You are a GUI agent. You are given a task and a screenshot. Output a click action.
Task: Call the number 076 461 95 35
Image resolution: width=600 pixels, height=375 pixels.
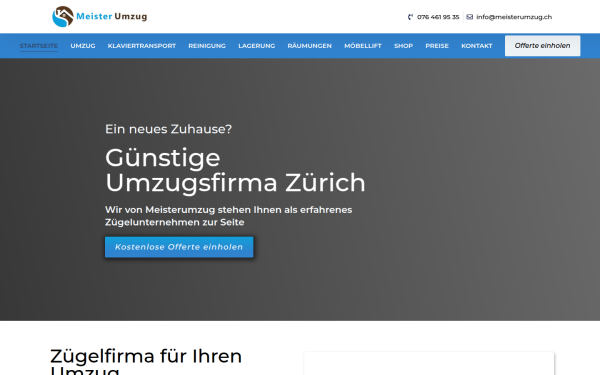438,17
